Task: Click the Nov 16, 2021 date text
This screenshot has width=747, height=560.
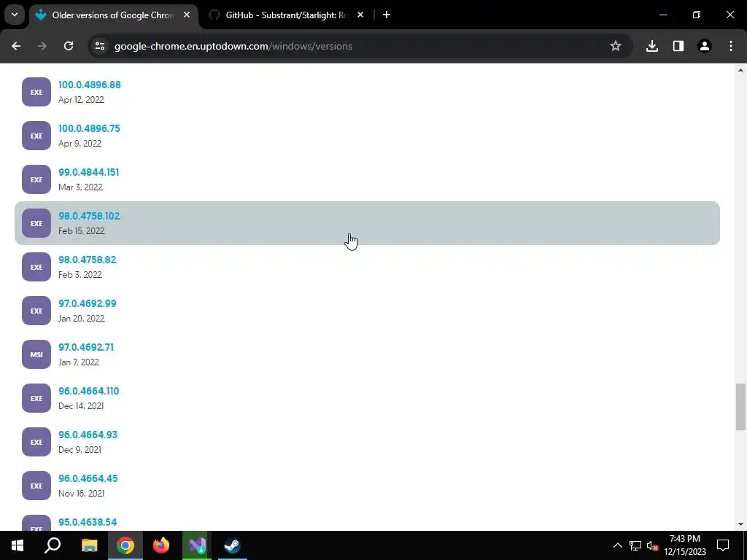Action: coord(81,494)
